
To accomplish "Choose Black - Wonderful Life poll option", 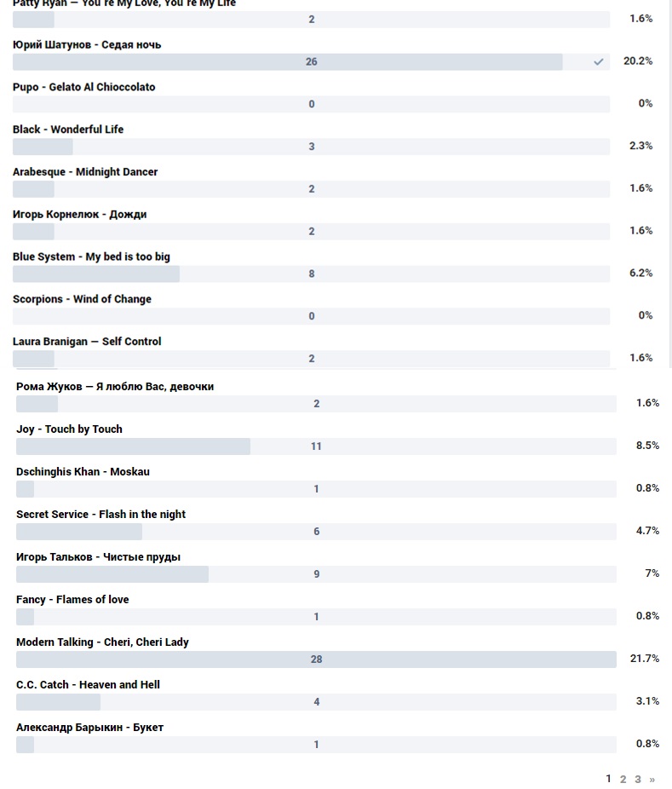I will click(x=68, y=130).
